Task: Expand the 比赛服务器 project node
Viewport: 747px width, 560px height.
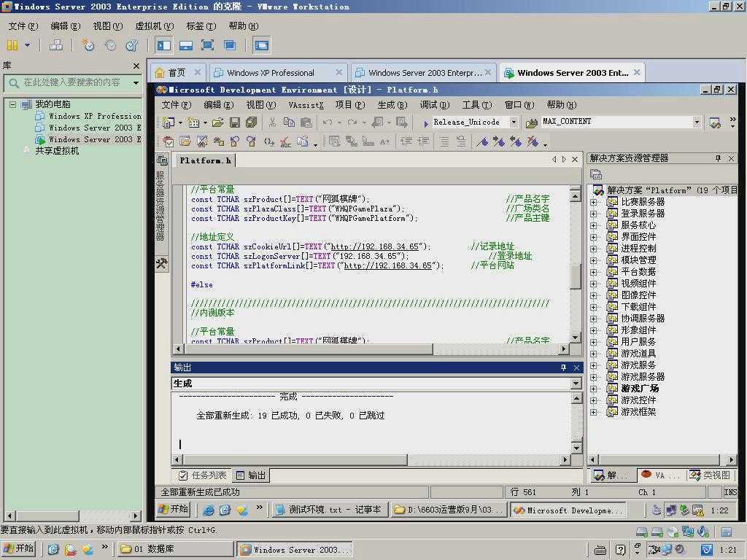Action: (594, 202)
